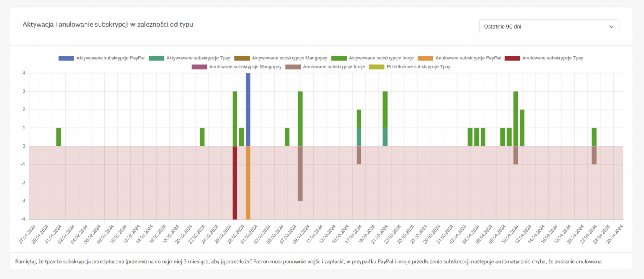This screenshot has width=644, height=279.
Task: Click the orange cancelled PayPal bar
Action: (x=248, y=183)
